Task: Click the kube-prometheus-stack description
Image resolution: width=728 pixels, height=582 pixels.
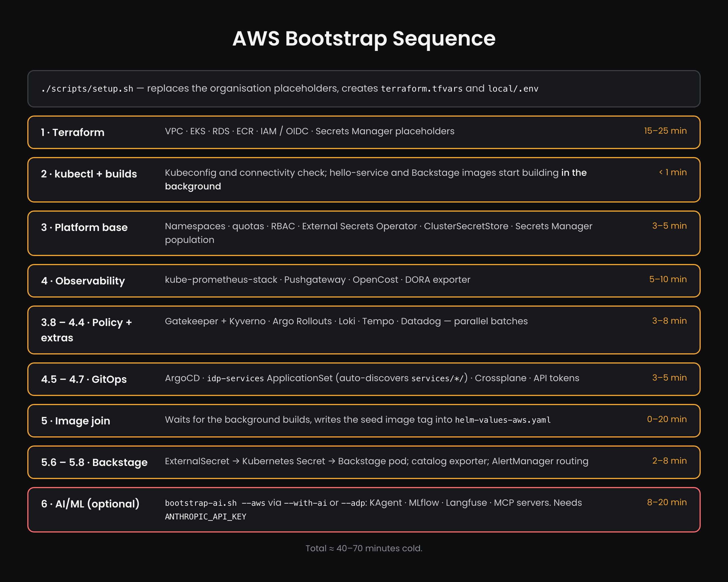Action: tap(317, 280)
